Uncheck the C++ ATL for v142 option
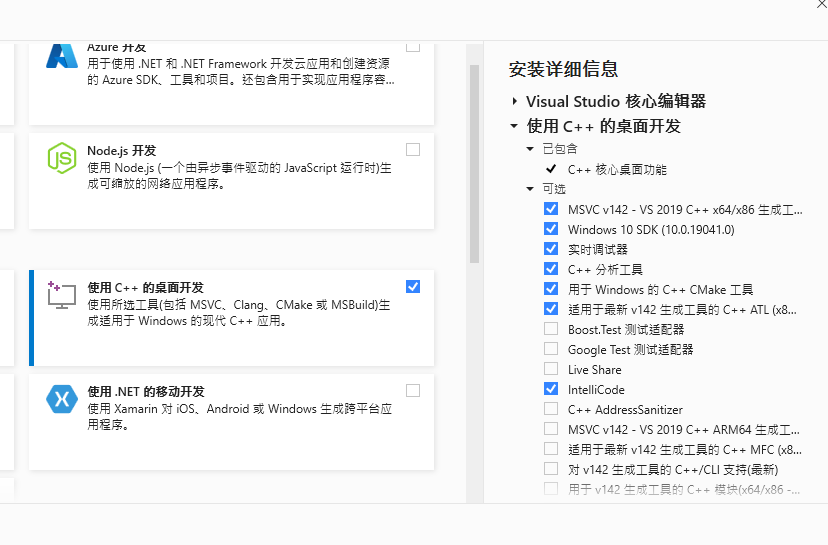828x545 pixels. [551, 308]
